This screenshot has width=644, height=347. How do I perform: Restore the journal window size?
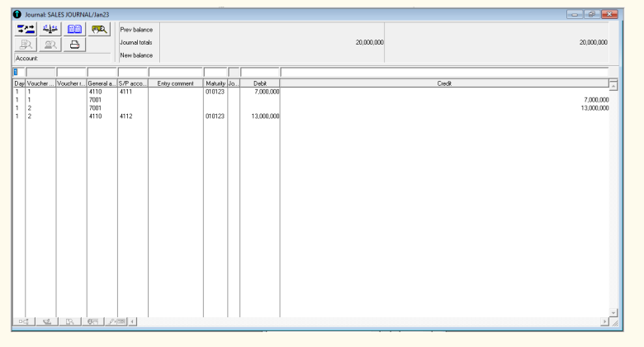pyautogui.click(x=591, y=14)
